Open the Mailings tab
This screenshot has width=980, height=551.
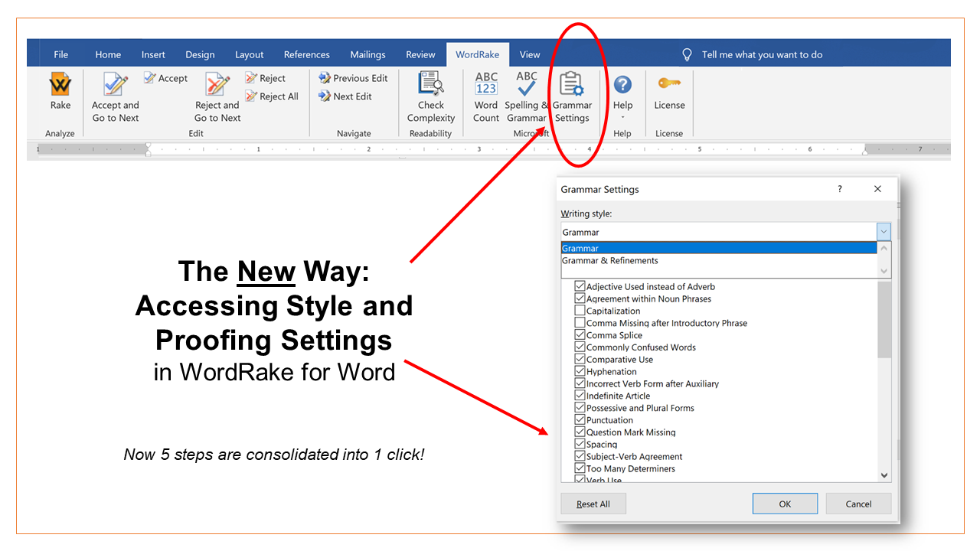368,54
